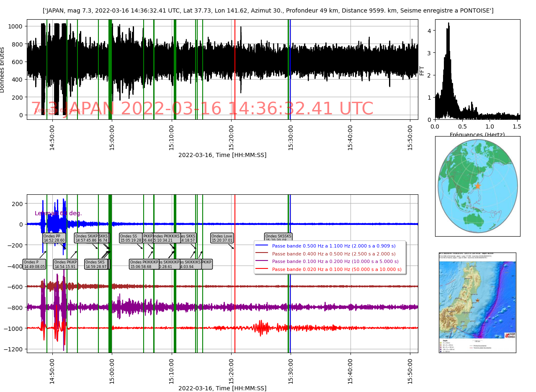This screenshot has height=392, width=536.
Task: Select the Ondes SKiKP annotation
Action: [x=86, y=238]
